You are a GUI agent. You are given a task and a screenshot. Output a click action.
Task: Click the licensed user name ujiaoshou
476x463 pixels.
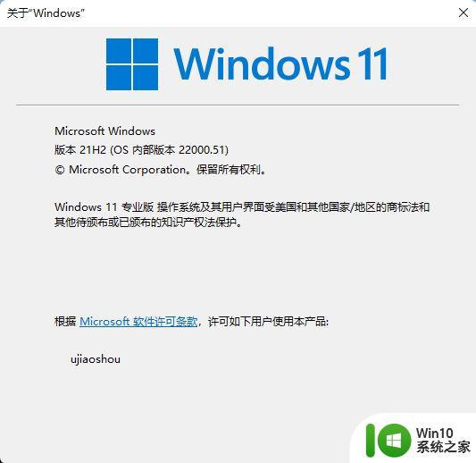(96, 359)
